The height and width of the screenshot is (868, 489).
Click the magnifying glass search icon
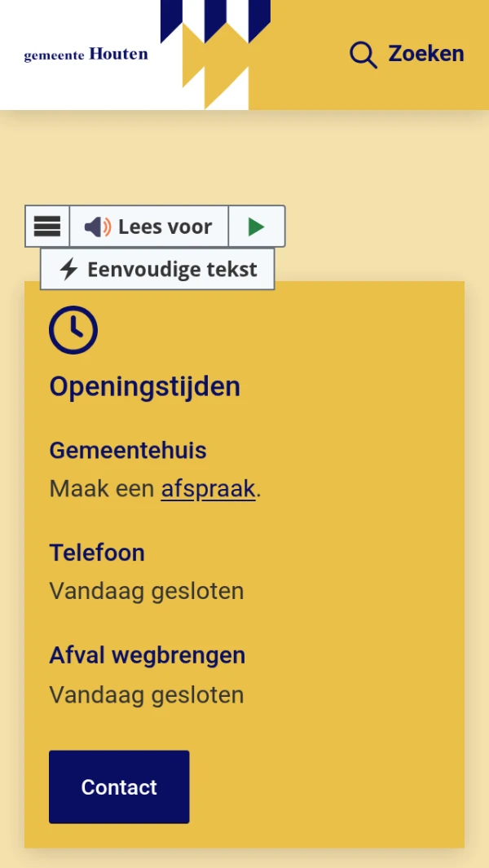tap(363, 55)
